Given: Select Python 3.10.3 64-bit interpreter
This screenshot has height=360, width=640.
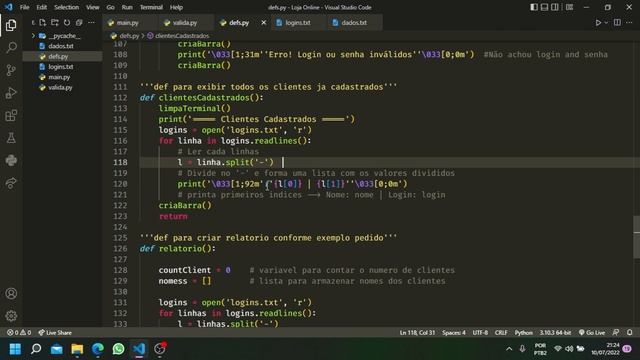Looking at the screenshot, I should 555,333.
